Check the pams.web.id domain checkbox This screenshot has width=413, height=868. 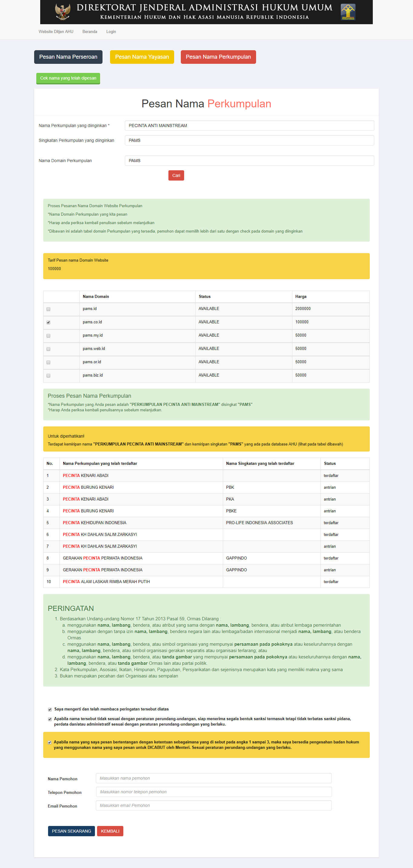click(48, 349)
